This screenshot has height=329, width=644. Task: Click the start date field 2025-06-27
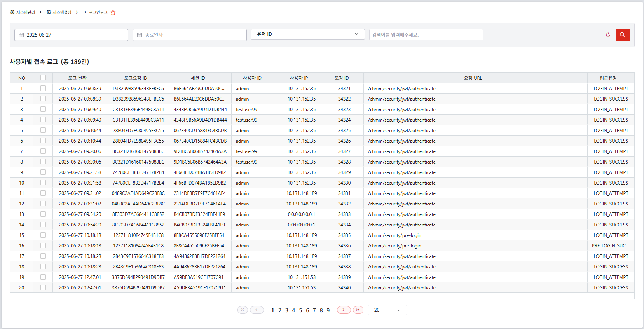[71, 35]
